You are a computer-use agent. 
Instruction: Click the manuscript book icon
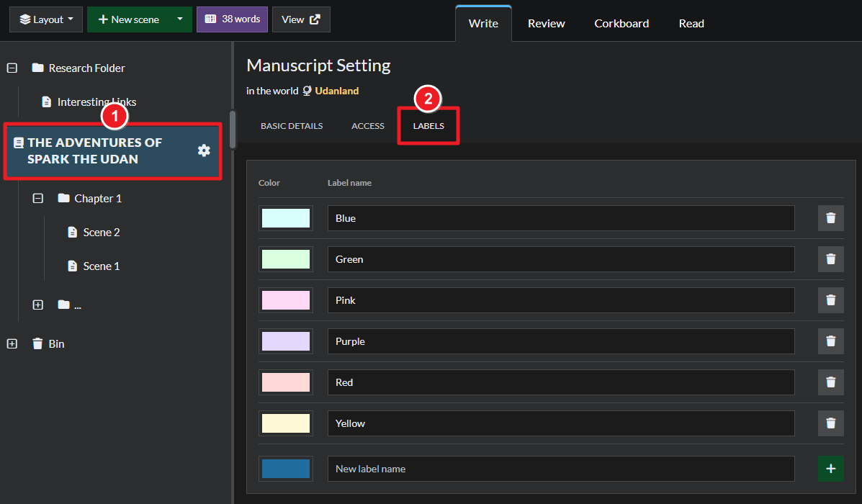point(18,143)
